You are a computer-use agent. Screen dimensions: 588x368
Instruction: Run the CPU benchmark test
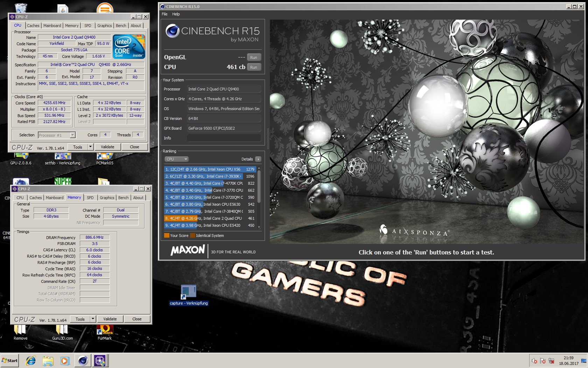pyautogui.click(x=254, y=67)
